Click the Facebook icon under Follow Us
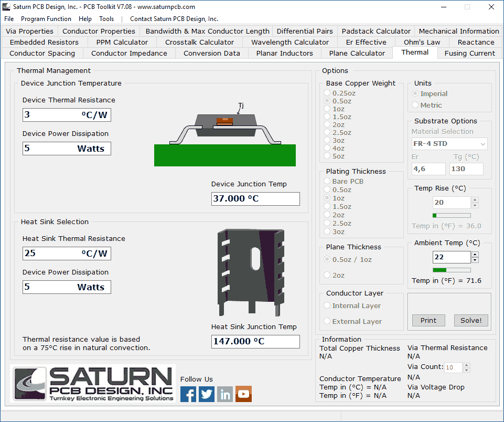 (x=188, y=394)
